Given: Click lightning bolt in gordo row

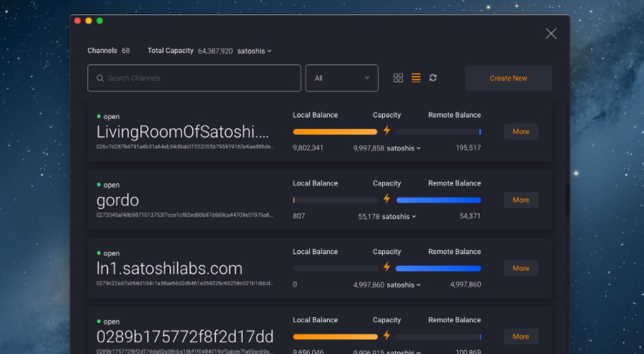Looking at the screenshot, I should [x=386, y=198].
